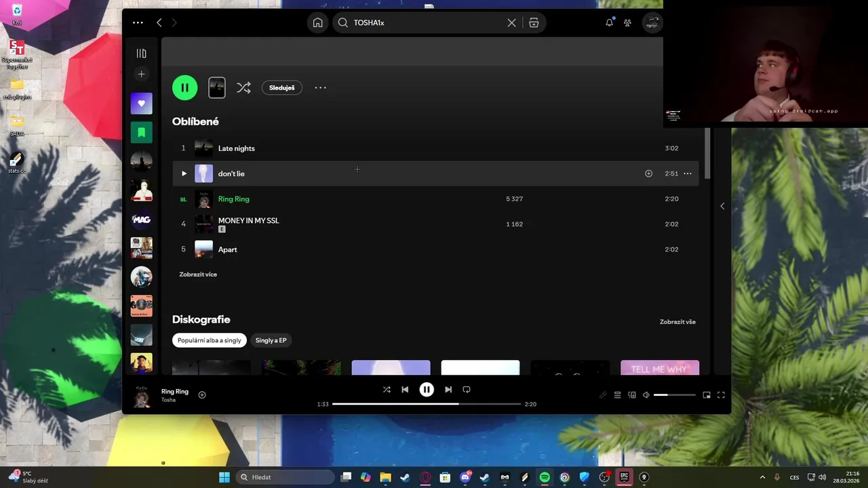The height and width of the screenshot is (488, 868).
Task: Open more options dots beside Sleduješ
Action: point(320,87)
